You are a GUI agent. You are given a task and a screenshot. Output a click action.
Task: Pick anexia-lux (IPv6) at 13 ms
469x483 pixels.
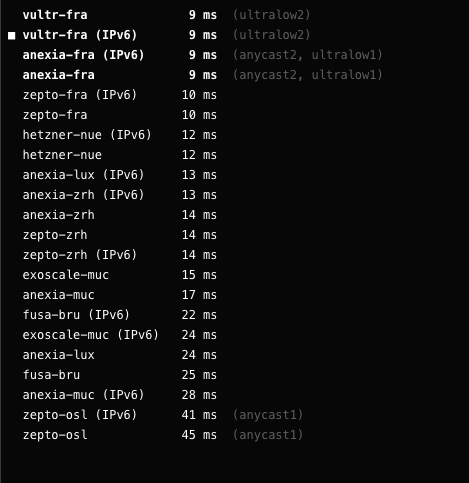(x=120, y=175)
